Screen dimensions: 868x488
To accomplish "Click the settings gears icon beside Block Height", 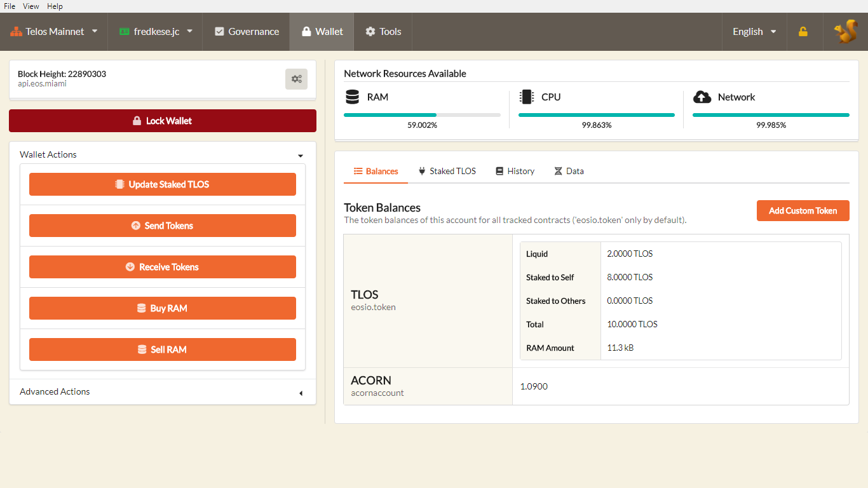I will (x=296, y=79).
